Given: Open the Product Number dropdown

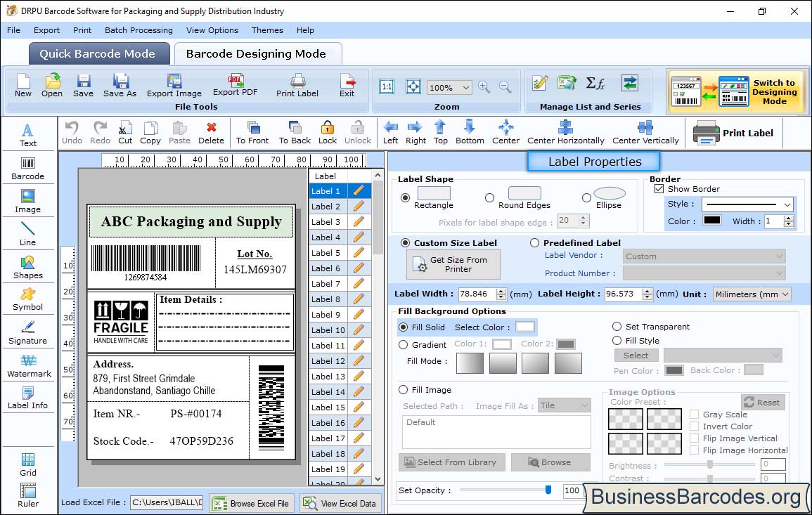Looking at the screenshot, I should [x=704, y=273].
